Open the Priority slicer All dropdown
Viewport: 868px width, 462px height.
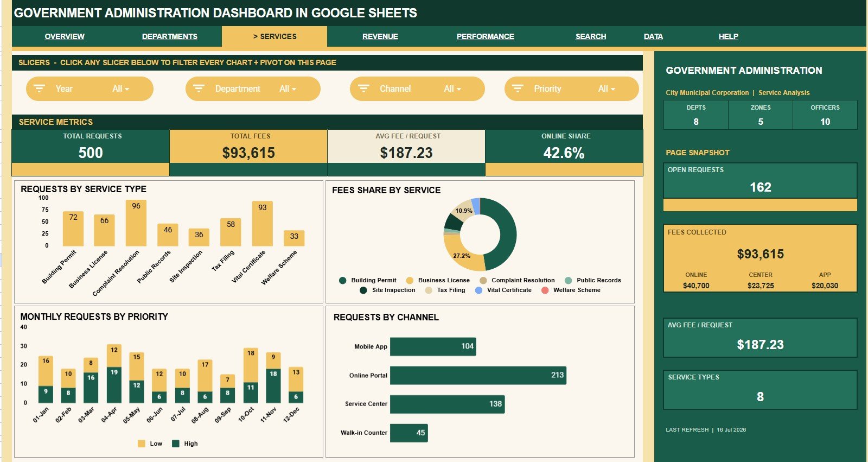click(606, 88)
